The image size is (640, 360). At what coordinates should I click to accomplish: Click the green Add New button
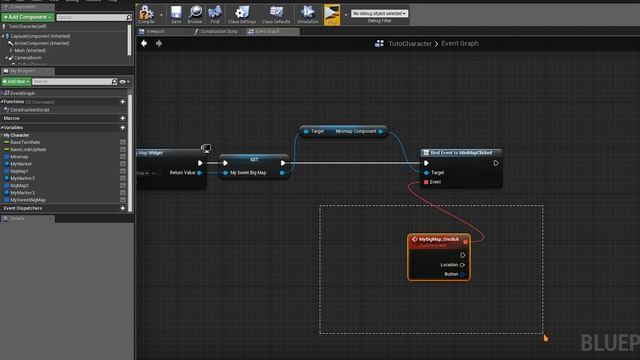[x=16, y=82]
